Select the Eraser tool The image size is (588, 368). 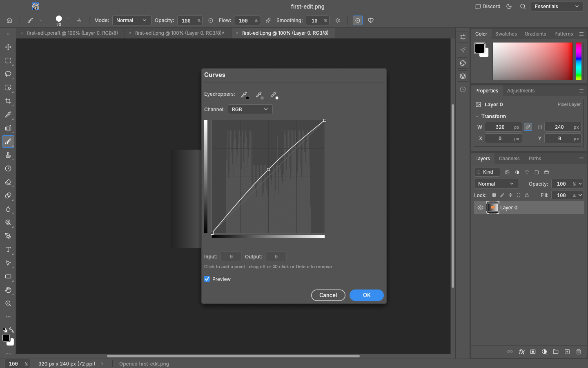coord(8,182)
